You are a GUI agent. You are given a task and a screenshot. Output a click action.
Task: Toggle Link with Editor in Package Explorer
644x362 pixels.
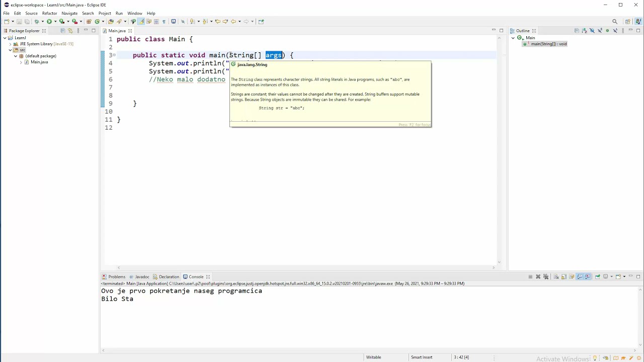70,31
